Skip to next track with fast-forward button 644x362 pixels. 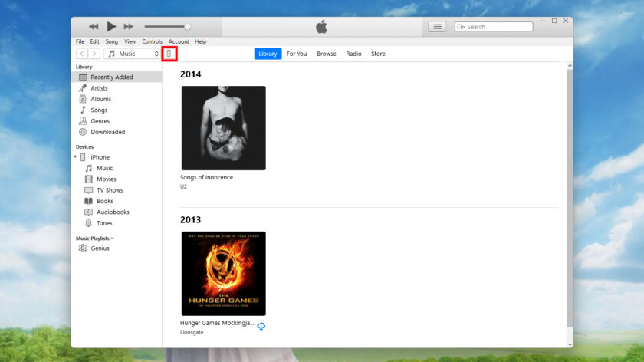point(129,27)
